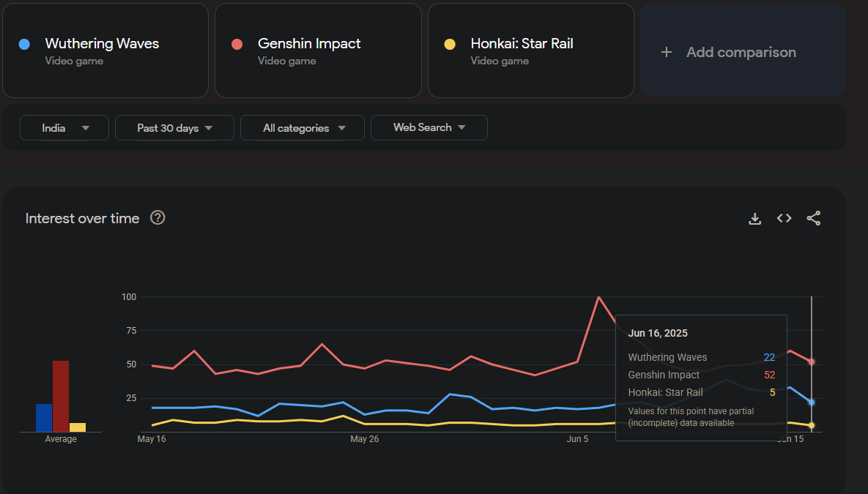The image size is (868, 494).
Task: Click Wuthering Waves value 22 in tooltip
Action: 769,357
